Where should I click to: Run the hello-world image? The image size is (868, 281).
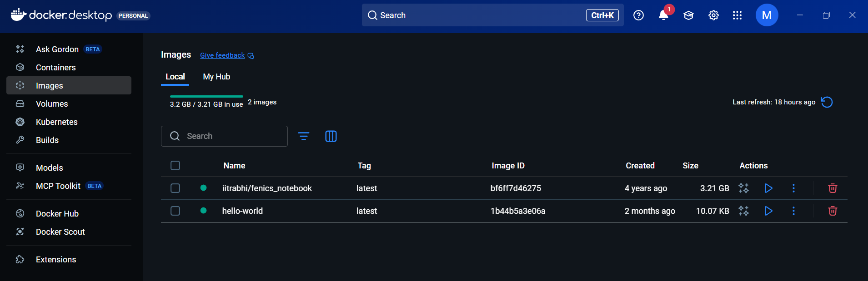tap(768, 211)
